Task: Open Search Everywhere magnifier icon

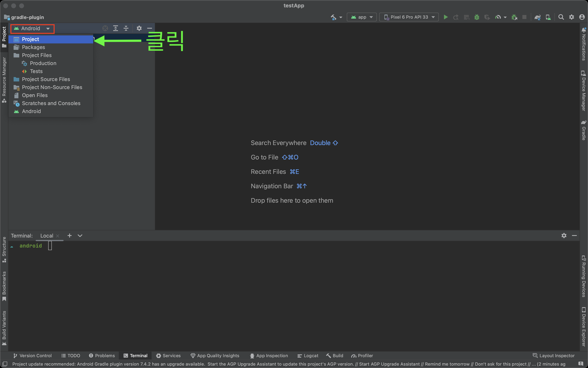Action: click(x=561, y=17)
